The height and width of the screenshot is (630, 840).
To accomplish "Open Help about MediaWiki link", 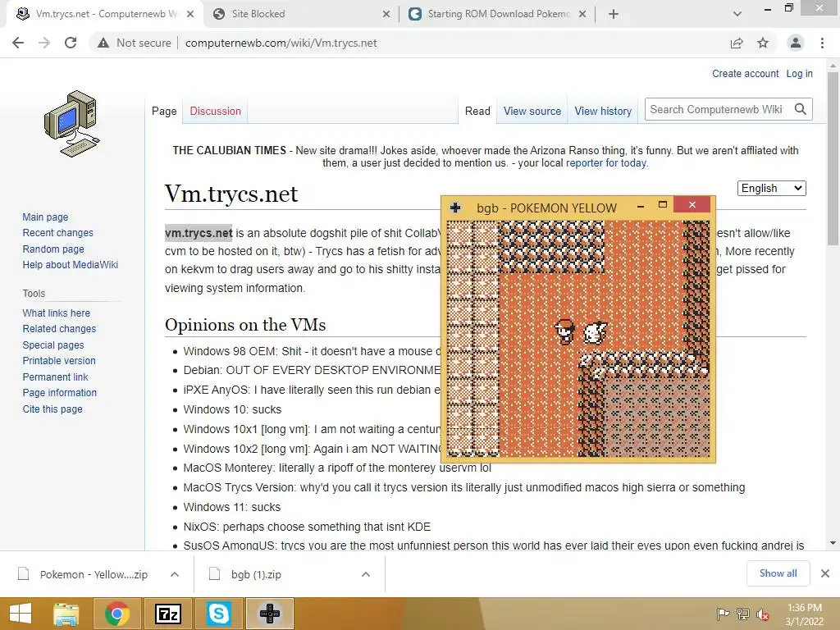I will pos(71,265).
